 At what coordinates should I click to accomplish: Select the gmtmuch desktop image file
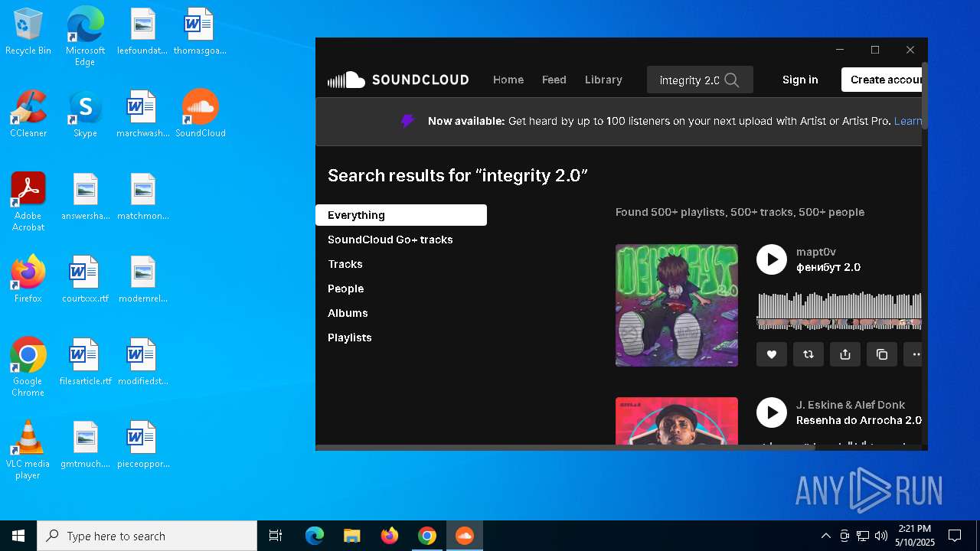click(x=85, y=445)
